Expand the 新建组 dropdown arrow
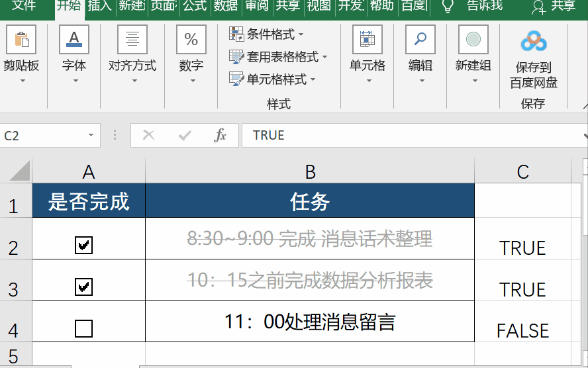The height and width of the screenshot is (368, 588). [x=475, y=81]
